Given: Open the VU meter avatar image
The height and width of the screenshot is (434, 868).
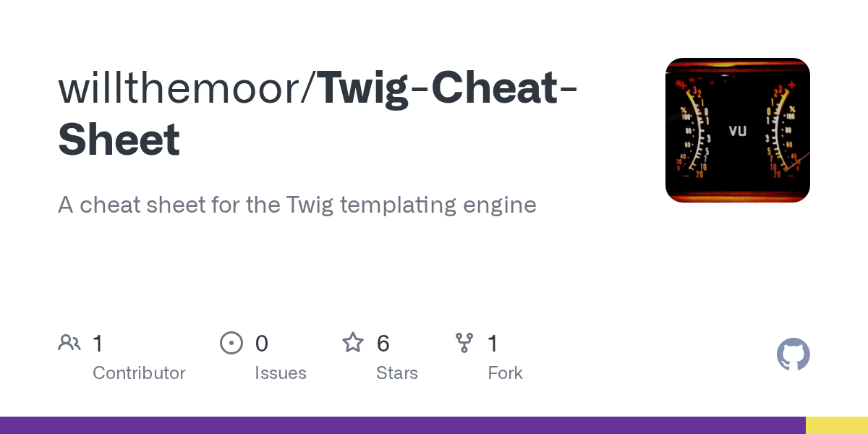Looking at the screenshot, I should click(738, 130).
